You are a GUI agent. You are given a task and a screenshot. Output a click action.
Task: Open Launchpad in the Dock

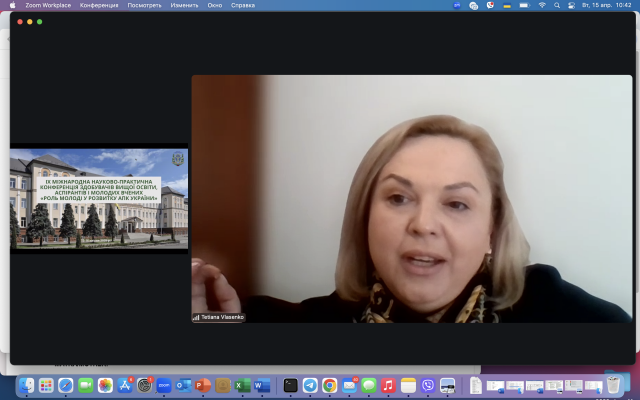click(46, 385)
